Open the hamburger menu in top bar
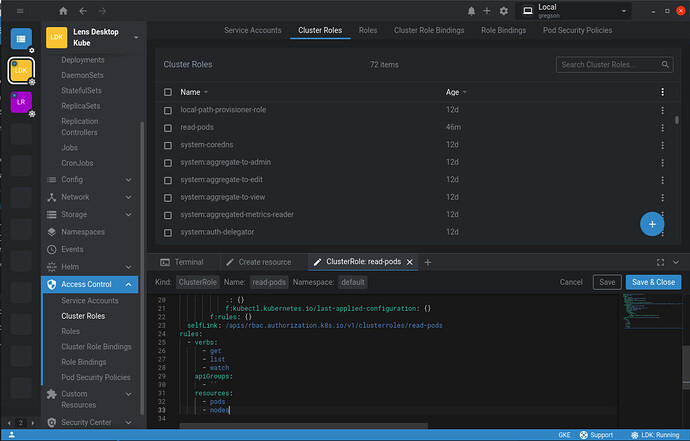Screen dimensions: 690x441 pyautogui.click(x=21, y=11)
